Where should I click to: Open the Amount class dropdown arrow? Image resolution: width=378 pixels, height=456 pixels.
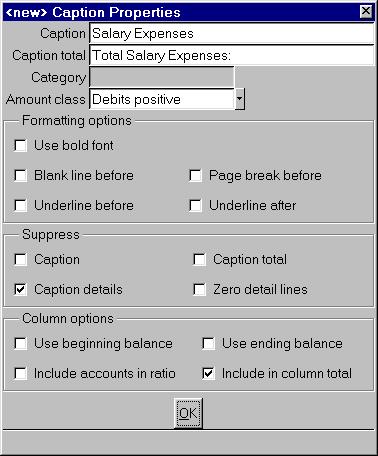tap(240, 99)
